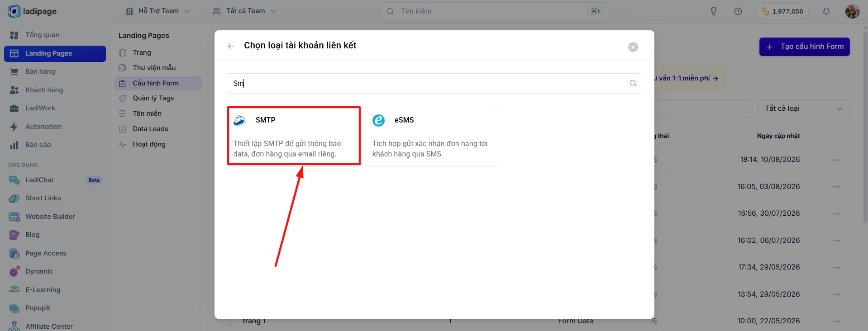Open LadiWork briefcase icon
This screenshot has width=868, height=331.
(14, 108)
